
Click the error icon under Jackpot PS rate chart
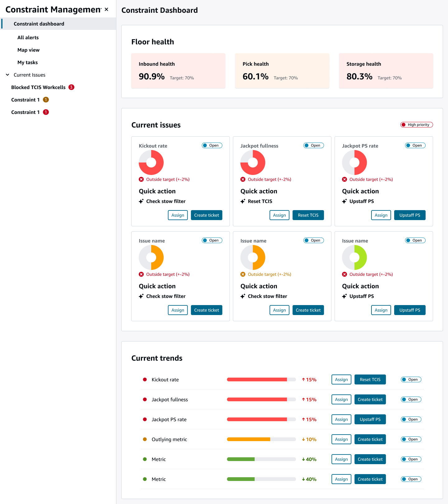(x=344, y=179)
